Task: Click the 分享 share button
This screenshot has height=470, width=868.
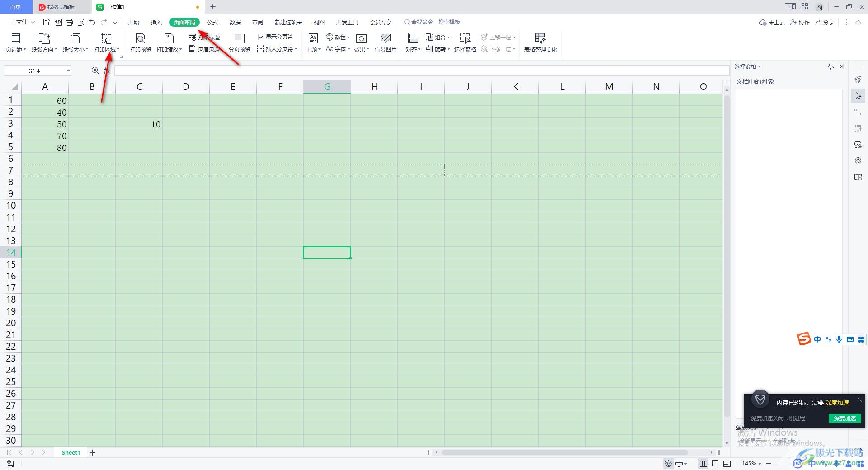Action: click(824, 22)
